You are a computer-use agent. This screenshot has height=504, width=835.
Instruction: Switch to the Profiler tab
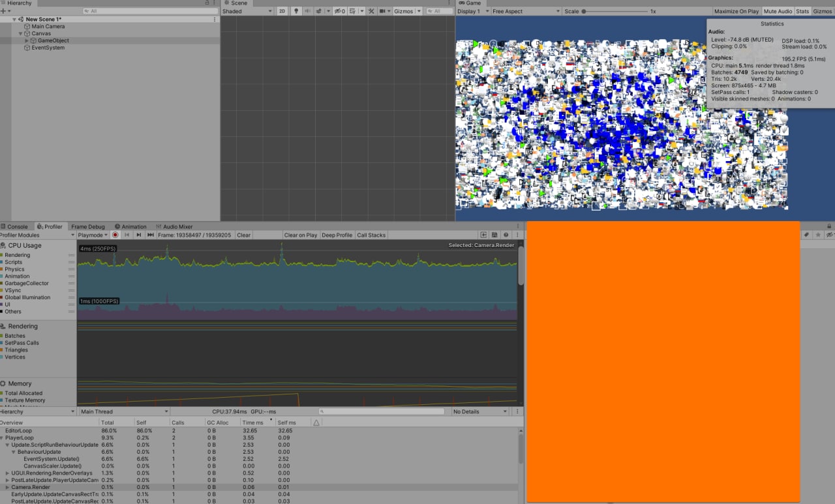pos(50,226)
